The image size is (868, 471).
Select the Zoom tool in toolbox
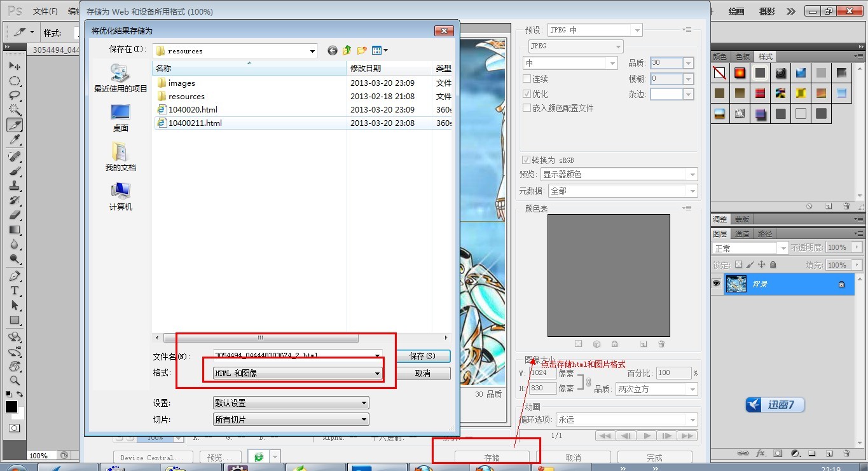click(x=15, y=381)
